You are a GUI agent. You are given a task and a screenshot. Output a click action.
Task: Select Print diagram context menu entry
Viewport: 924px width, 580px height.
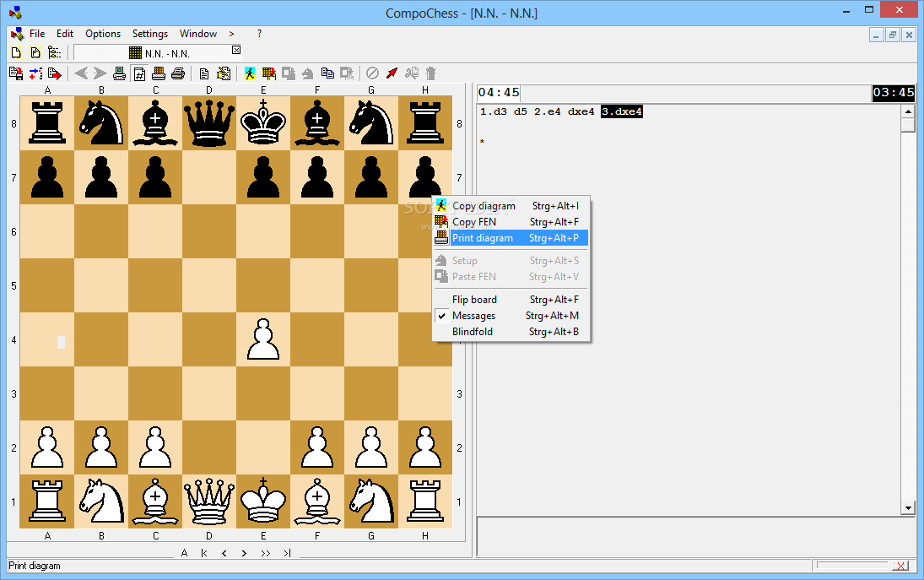[511, 237]
